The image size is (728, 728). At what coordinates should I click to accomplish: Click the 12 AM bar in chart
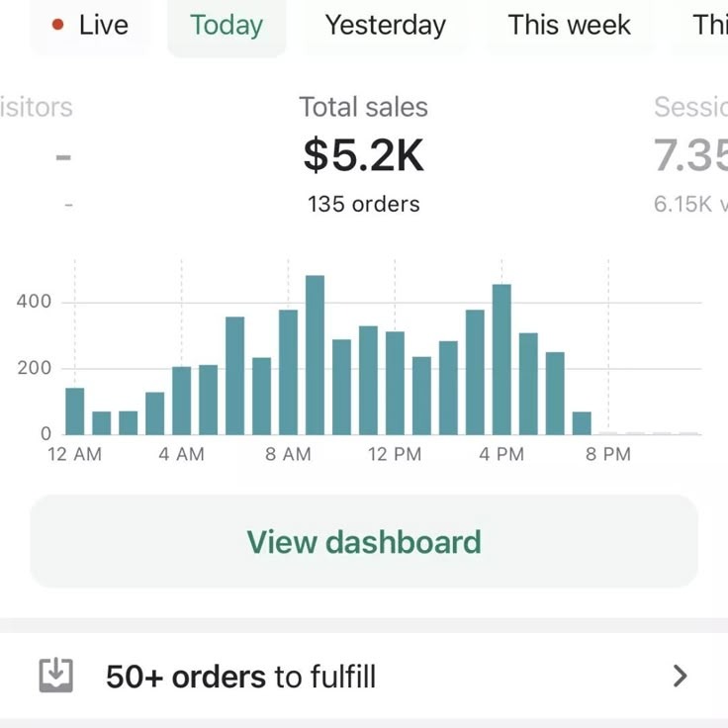tap(75, 411)
